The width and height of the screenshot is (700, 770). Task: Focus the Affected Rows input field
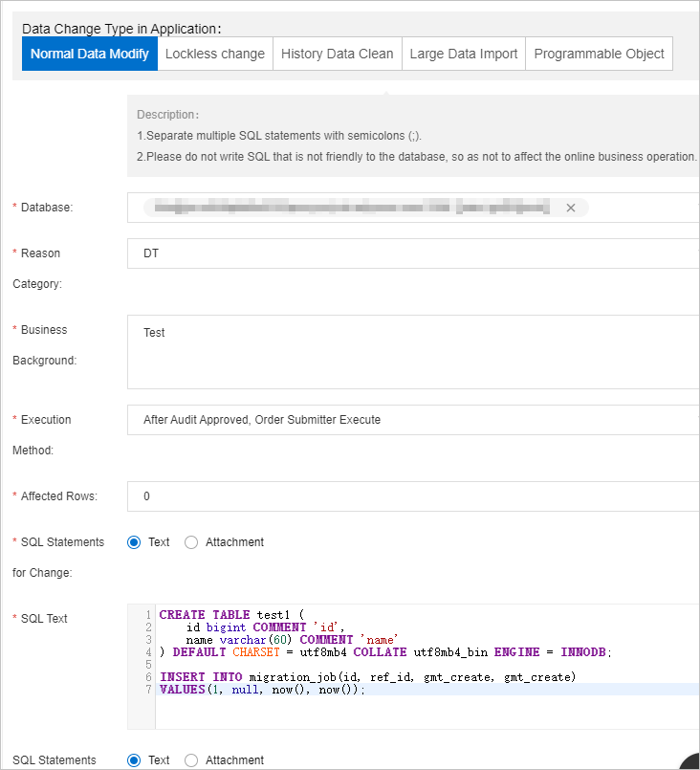(x=413, y=496)
